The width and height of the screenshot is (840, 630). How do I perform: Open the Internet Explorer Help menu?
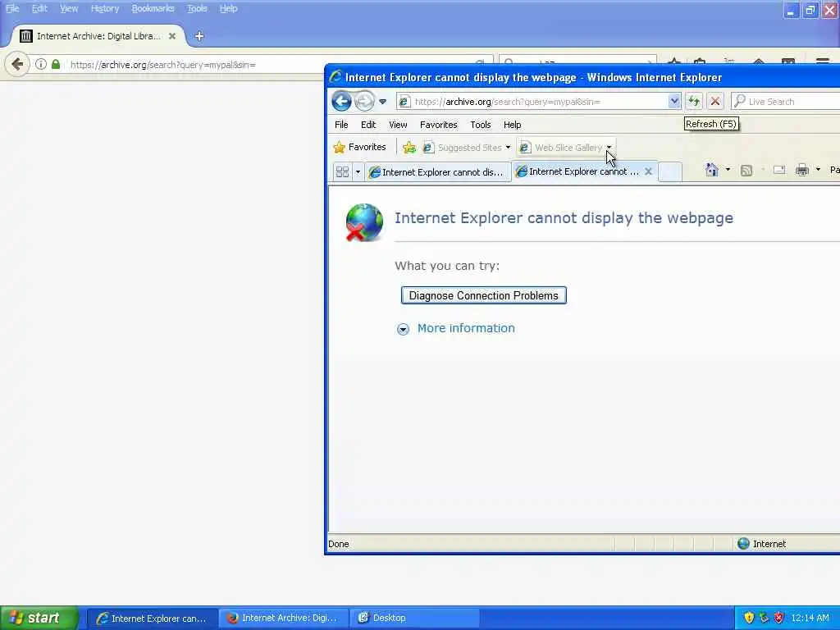pos(512,125)
